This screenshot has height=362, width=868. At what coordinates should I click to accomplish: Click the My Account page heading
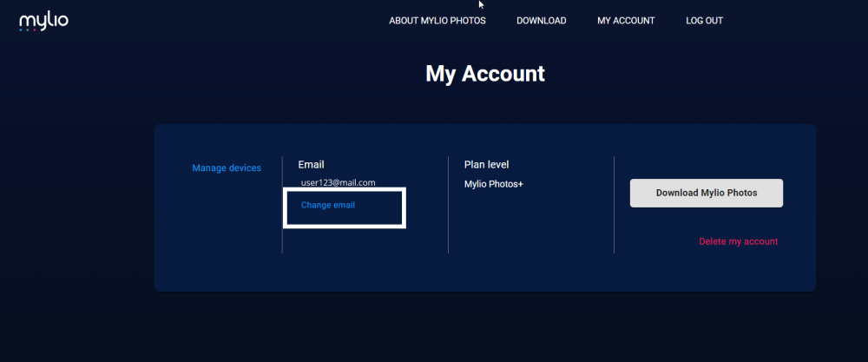485,74
